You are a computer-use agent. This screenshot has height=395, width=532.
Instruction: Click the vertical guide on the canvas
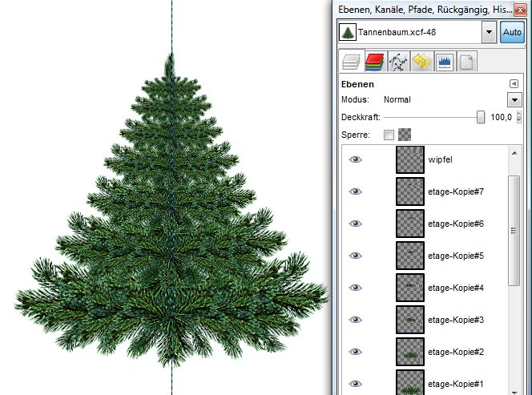pos(171,197)
